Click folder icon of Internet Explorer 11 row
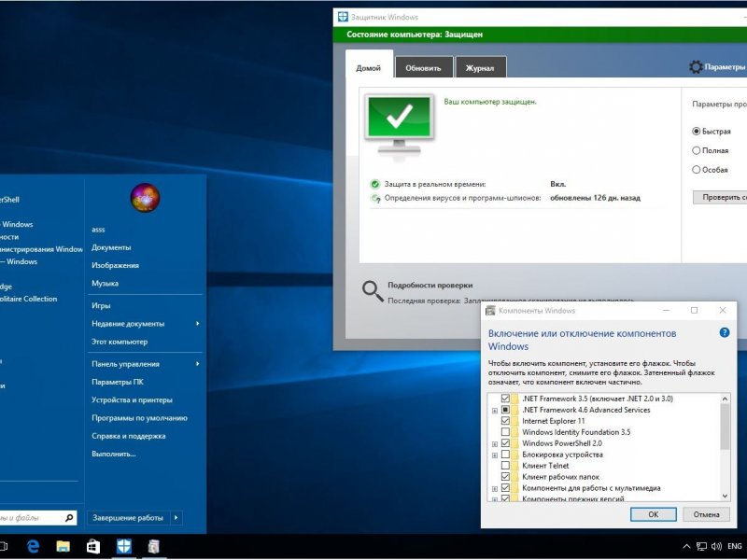This screenshot has width=747, height=560. (x=514, y=421)
